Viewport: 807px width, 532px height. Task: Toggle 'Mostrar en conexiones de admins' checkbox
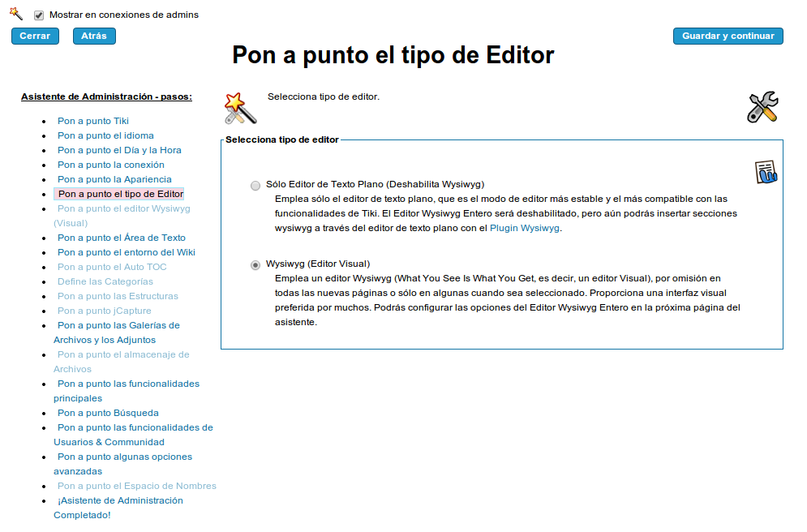39,15
